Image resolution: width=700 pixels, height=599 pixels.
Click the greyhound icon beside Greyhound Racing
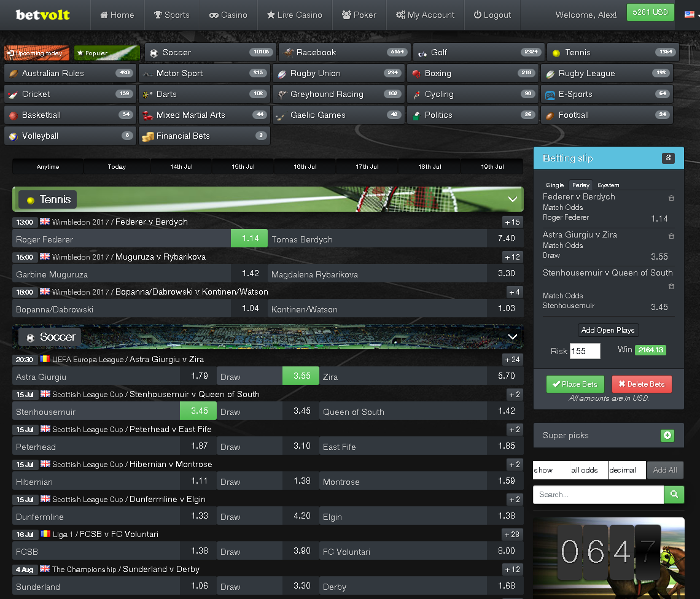282,95
